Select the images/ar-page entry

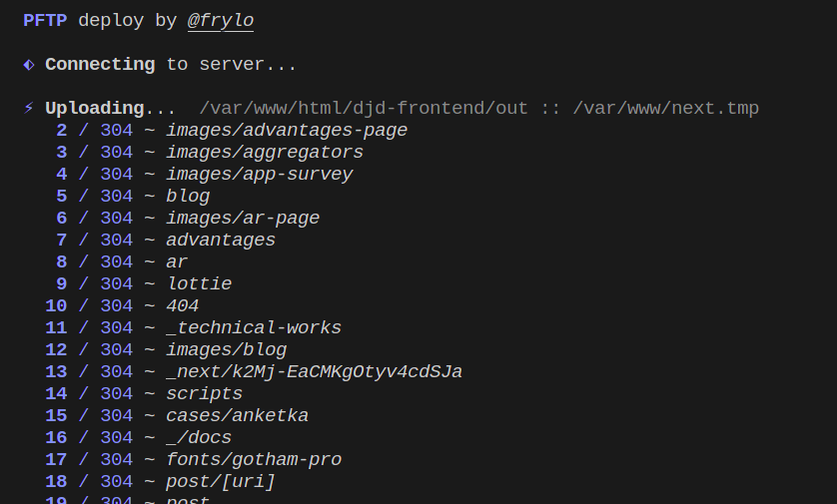(x=243, y=218)
